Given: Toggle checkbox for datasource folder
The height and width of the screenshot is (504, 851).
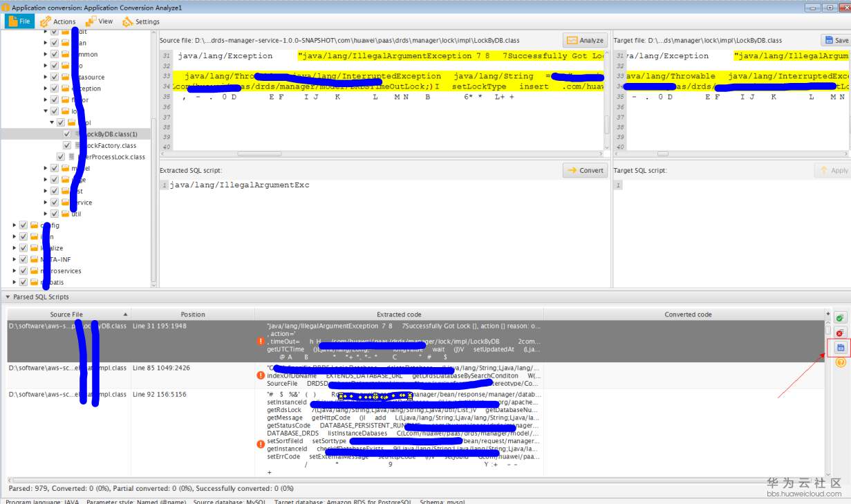Looking at the screenshot, I should [55, 77].
